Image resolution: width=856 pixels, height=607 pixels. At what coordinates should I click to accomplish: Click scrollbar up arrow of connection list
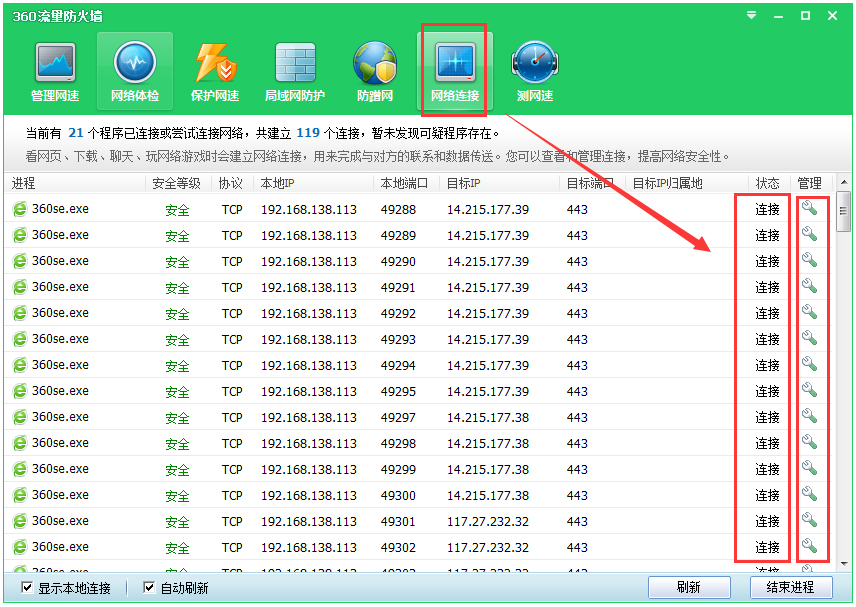844,182
